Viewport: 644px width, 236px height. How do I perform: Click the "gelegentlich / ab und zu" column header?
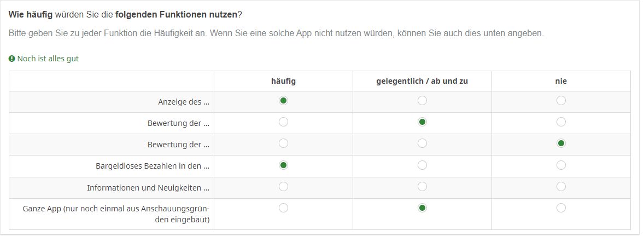pos(422,81)
